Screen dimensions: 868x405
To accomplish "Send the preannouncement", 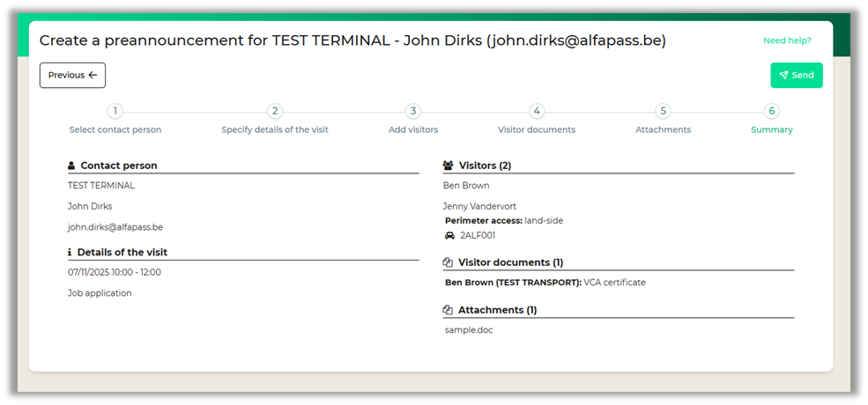I will (x=797, y=76).
